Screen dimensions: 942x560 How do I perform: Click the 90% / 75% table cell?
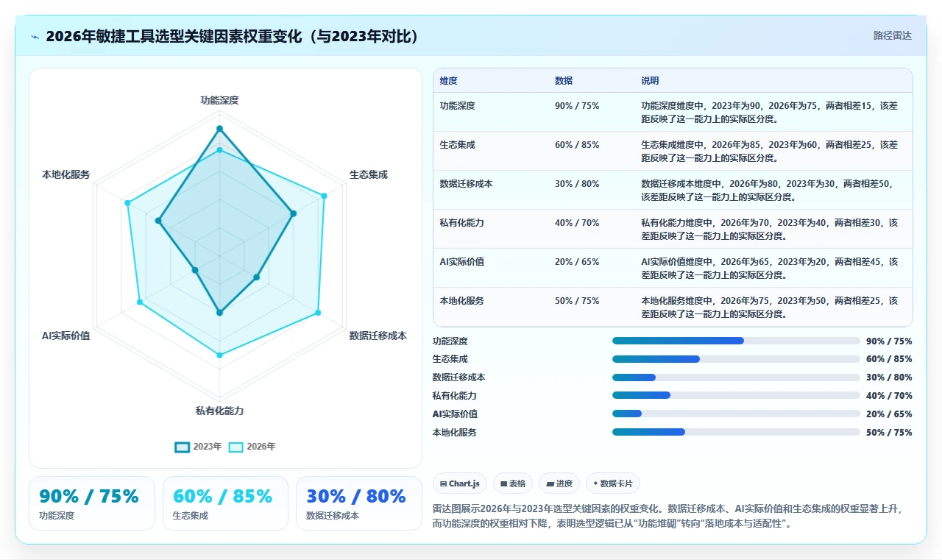pyautogui.click(x=577, y=106)
